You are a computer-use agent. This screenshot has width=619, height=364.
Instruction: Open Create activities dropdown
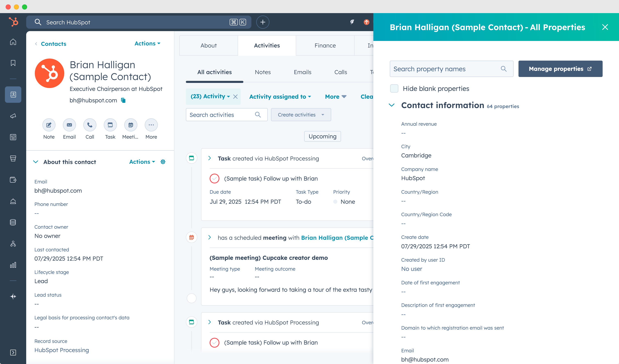(301, 115)
